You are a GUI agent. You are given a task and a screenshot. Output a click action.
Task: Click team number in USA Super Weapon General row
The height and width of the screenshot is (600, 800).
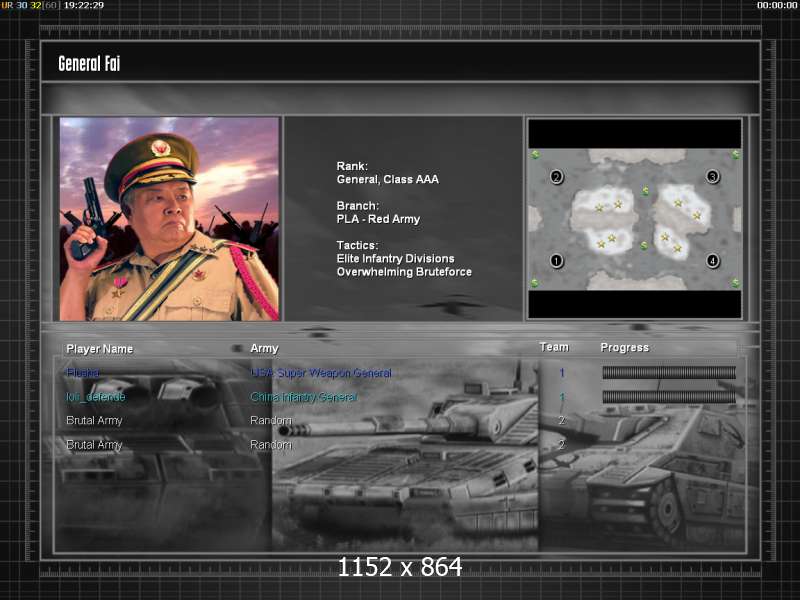(x=562, y=373)
